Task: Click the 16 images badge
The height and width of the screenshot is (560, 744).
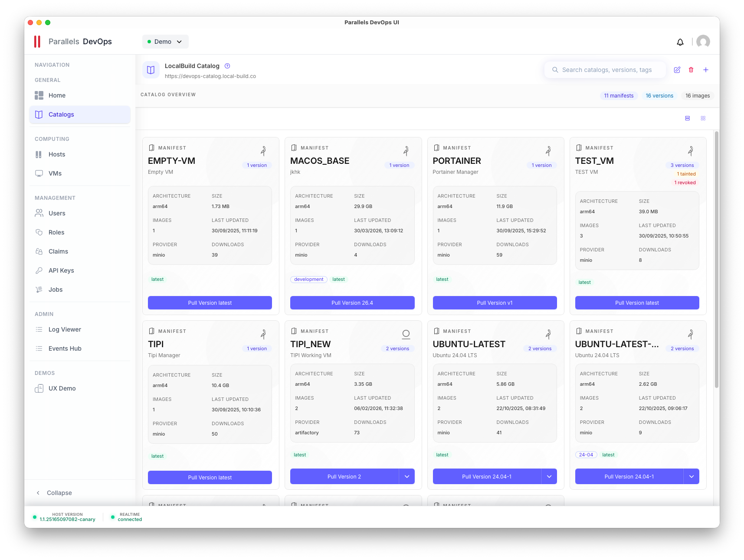Action: pos(698,96)
